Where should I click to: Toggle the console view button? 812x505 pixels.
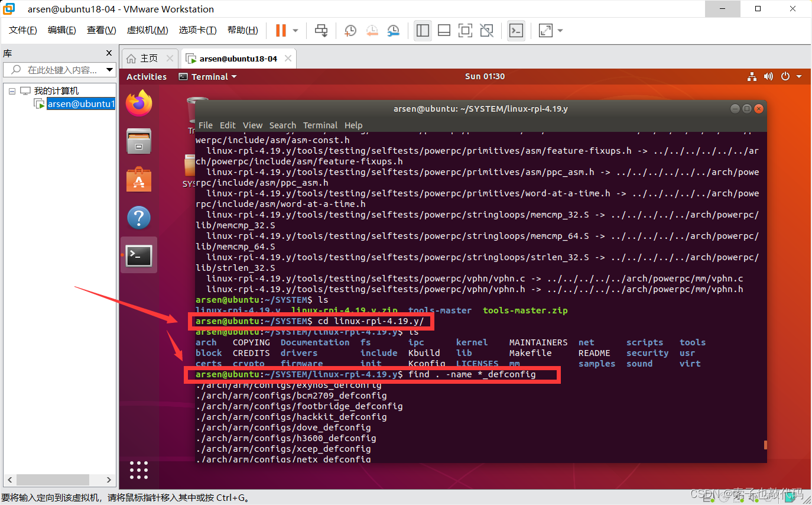516,30
